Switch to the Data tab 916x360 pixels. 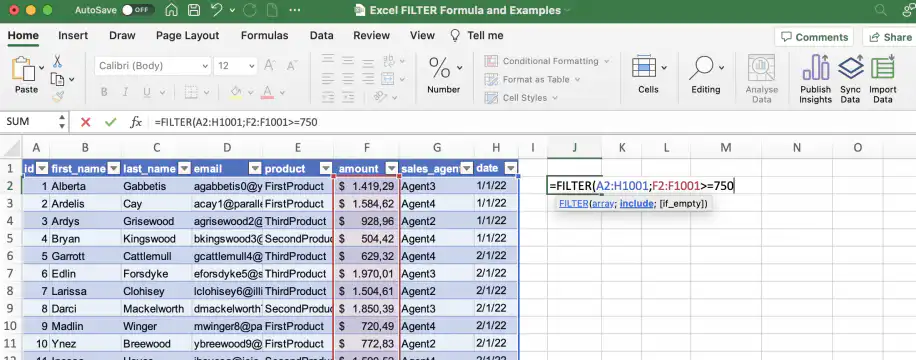click(x=321, y=36)
